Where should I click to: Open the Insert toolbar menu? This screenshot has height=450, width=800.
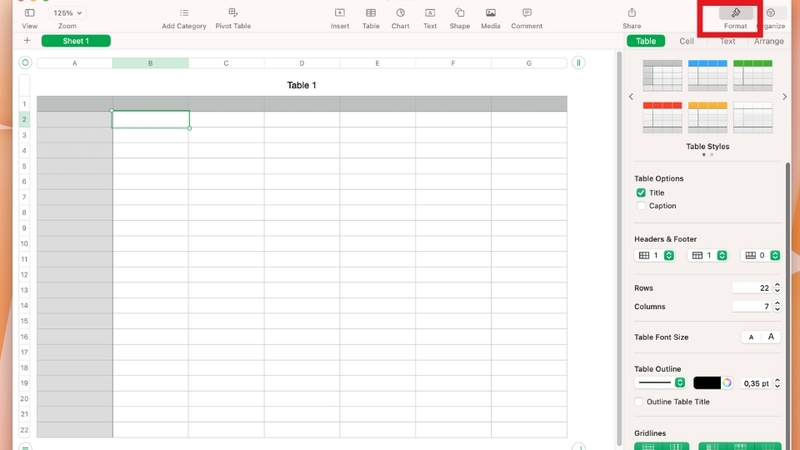click(x=340, y=18)
